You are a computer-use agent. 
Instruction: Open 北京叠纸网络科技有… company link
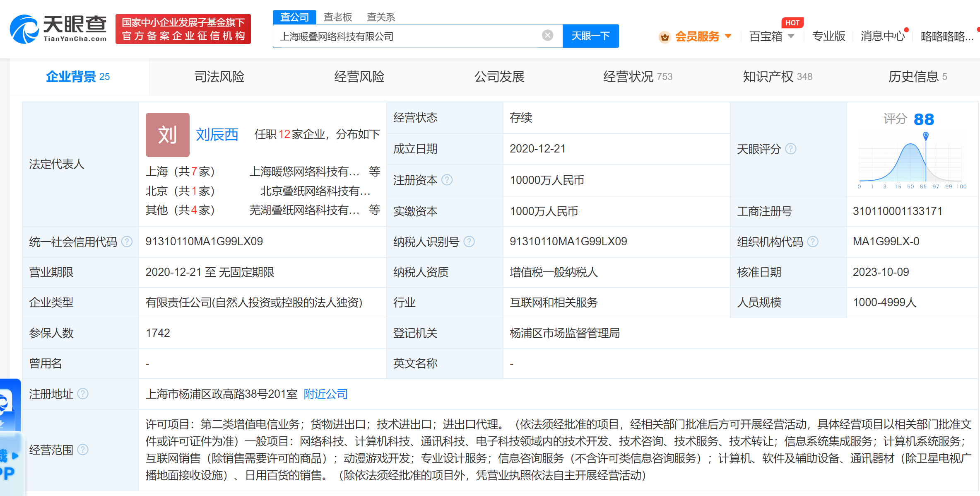coord(315,191)
